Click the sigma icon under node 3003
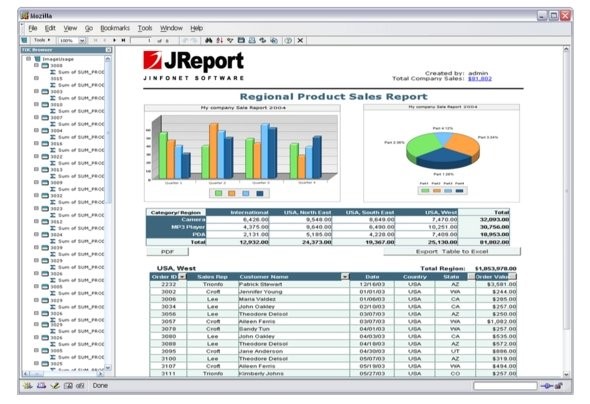 click(53, 98)
